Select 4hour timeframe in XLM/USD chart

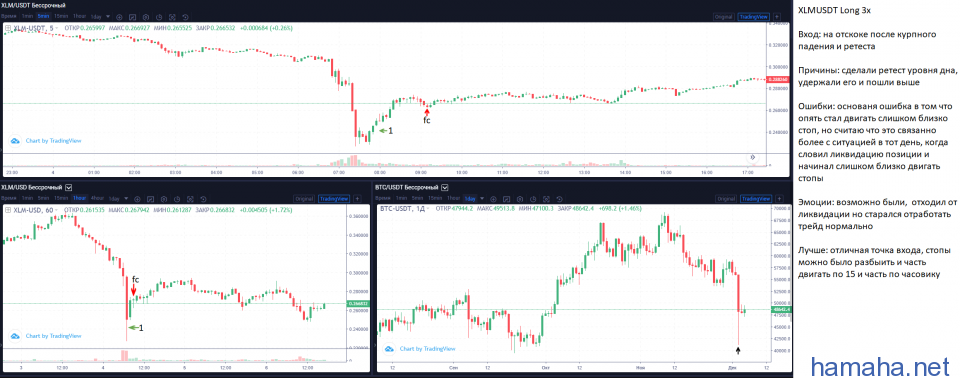(97, 198)
